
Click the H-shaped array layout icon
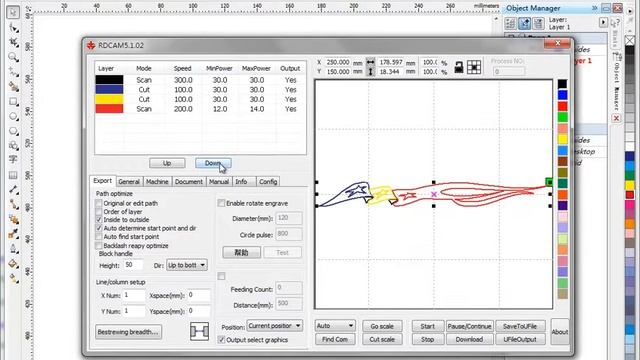coord(199,331)
